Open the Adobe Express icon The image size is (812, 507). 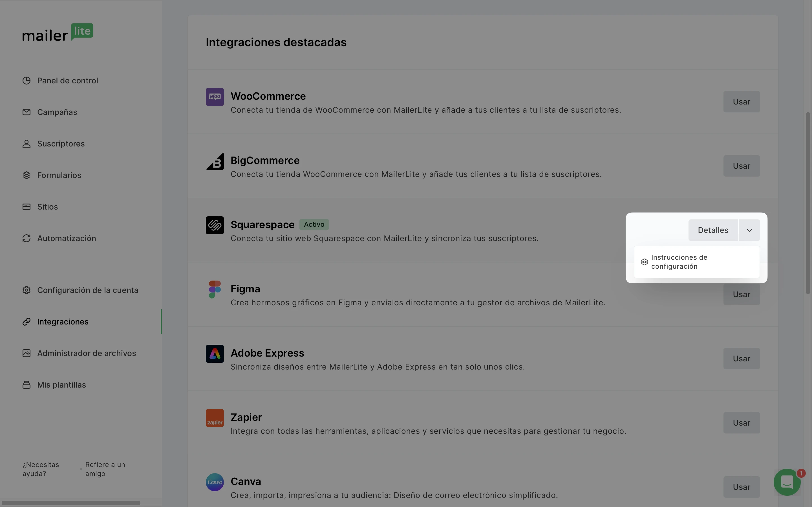[215, 354]
